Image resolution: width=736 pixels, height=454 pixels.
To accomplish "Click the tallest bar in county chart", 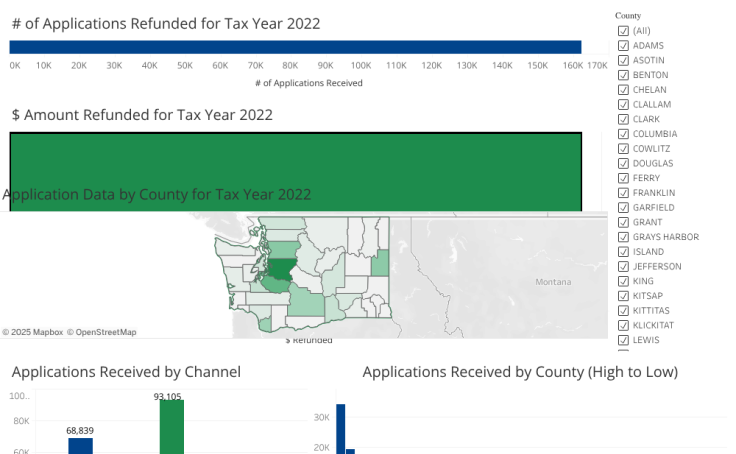I will 340,428.
